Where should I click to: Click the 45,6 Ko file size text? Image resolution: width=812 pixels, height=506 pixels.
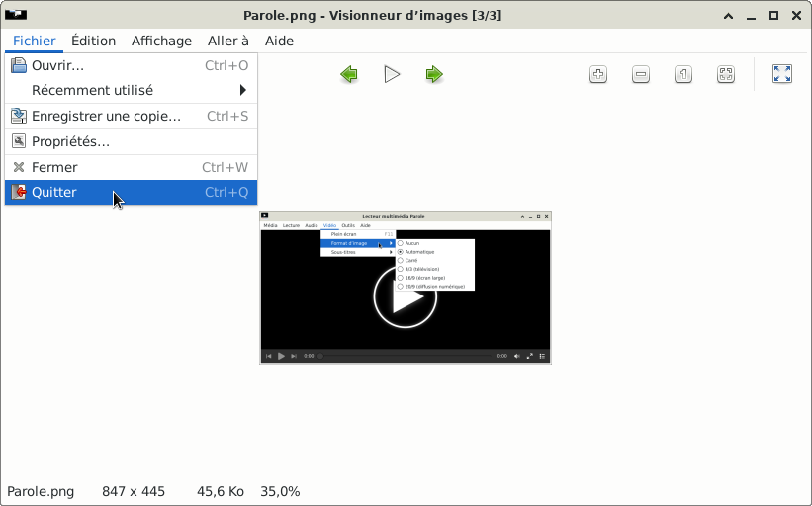click(x=221, y=491)
